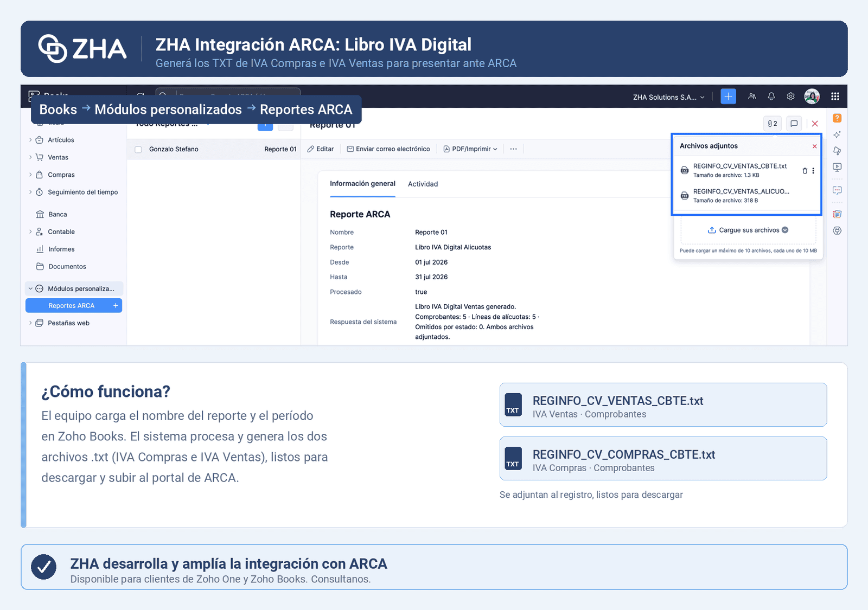Image resolution: width=868 pixels, height=610 pixels.
Task: Close the Archivos adjuntos popup
Action: [814, 146]
